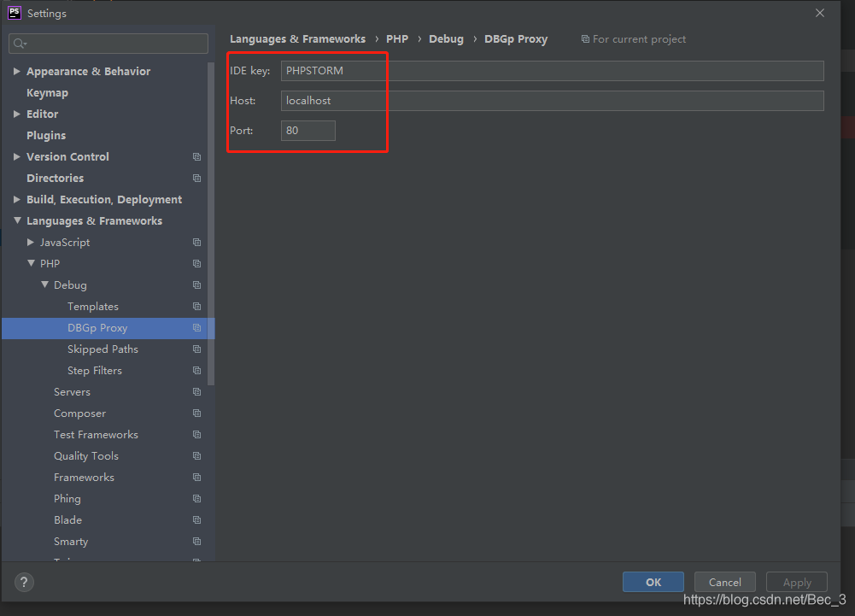Screen dimensions: 855x616
Task: Click the icon beside For current project
Action: tap(585, 39)
